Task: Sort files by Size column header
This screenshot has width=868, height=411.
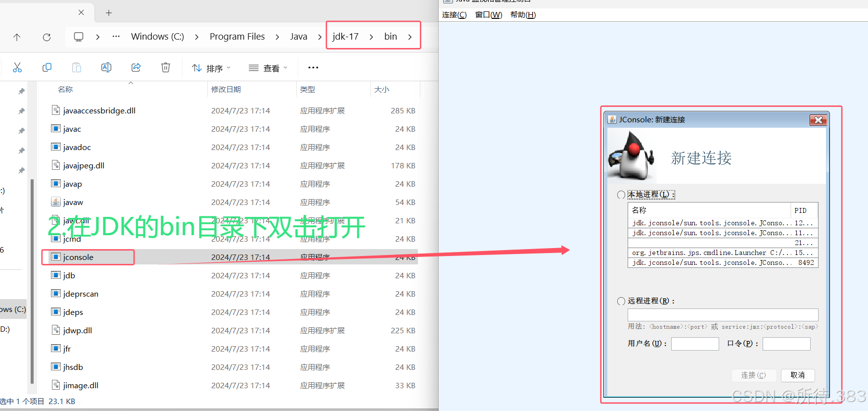Action: pyautogui.click(x=382, y=89)
